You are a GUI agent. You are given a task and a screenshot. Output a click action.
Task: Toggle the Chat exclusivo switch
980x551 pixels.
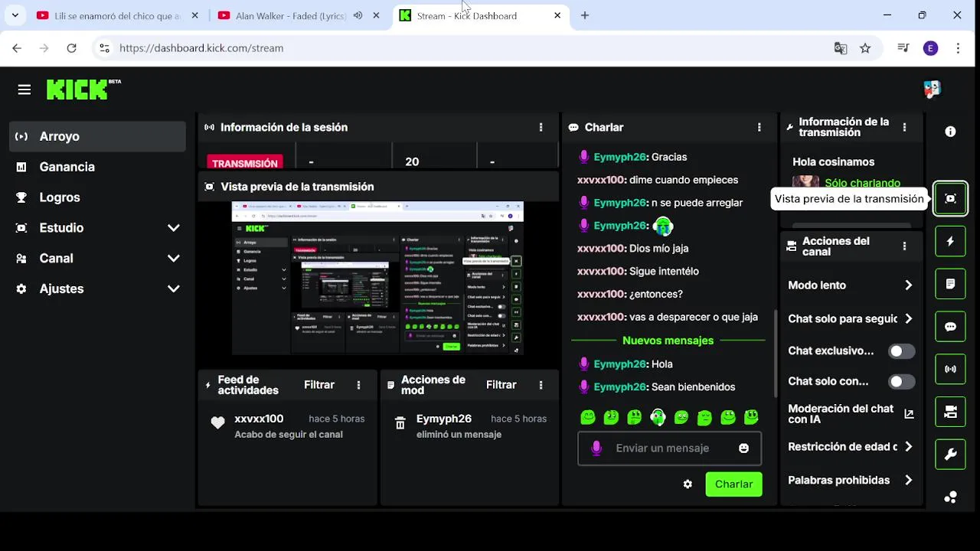click(x=901, y=351)
